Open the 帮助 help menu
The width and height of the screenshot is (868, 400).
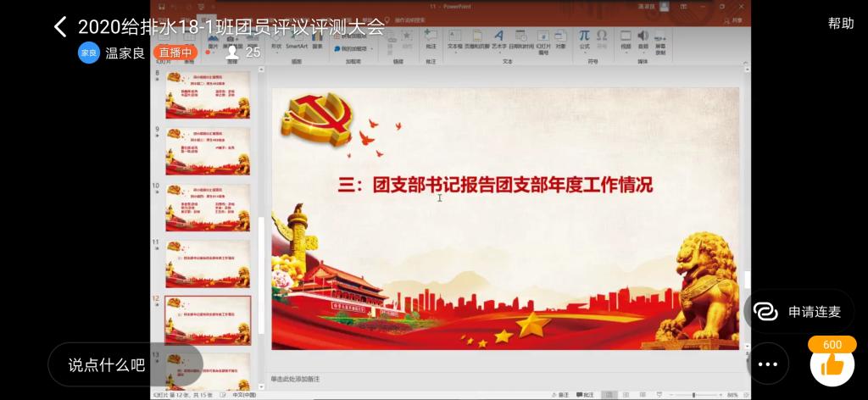point(840,24)
